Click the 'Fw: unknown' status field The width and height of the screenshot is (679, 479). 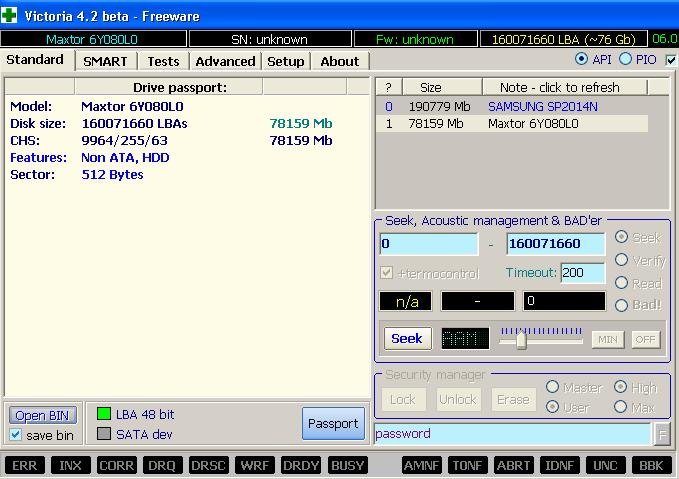tap(415, 39)
